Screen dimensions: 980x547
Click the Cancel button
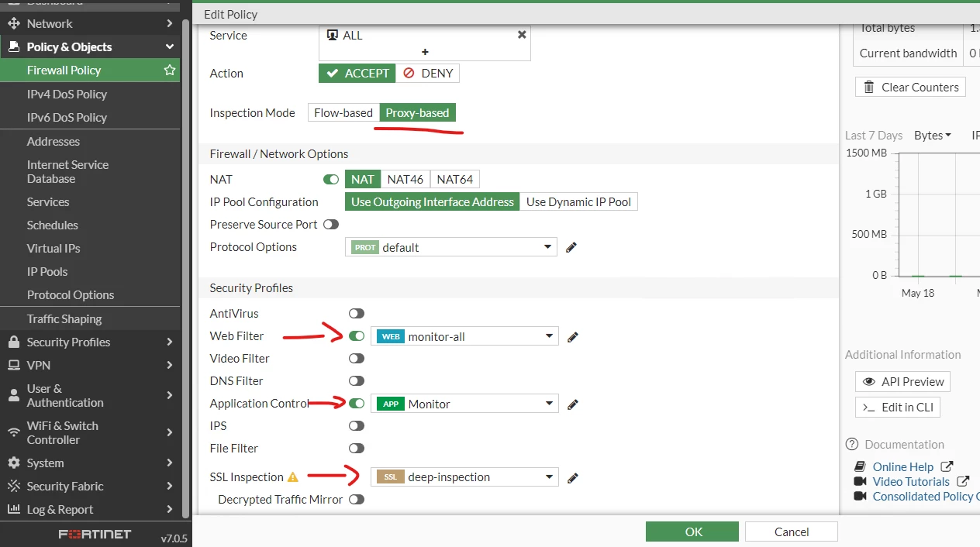(792, 532)
